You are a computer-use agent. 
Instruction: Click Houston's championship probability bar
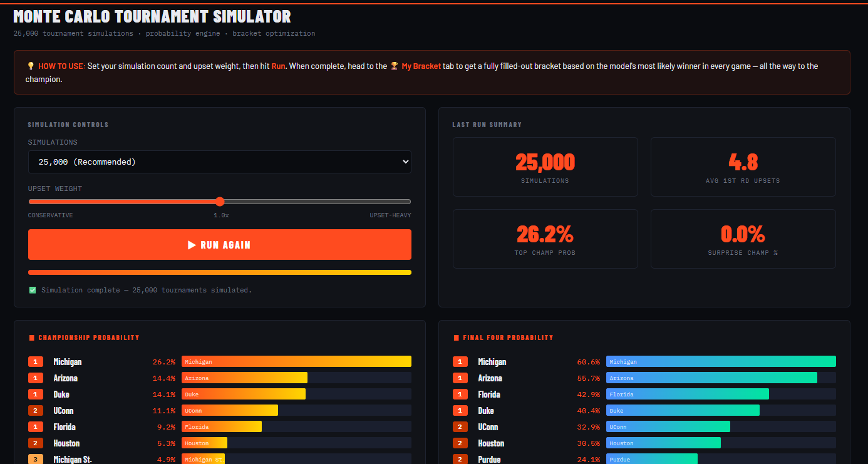(204, 443)
